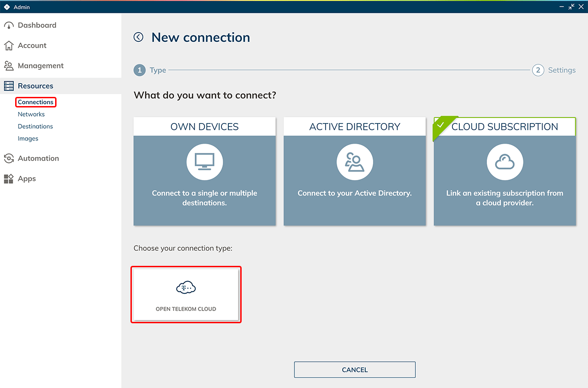Click the Automation gear icon

point(9,158)
